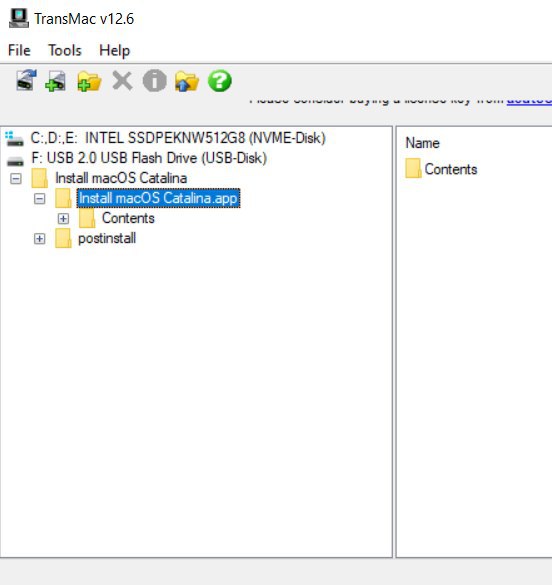Click the NVME disk drive icon

tap(14, 138)
